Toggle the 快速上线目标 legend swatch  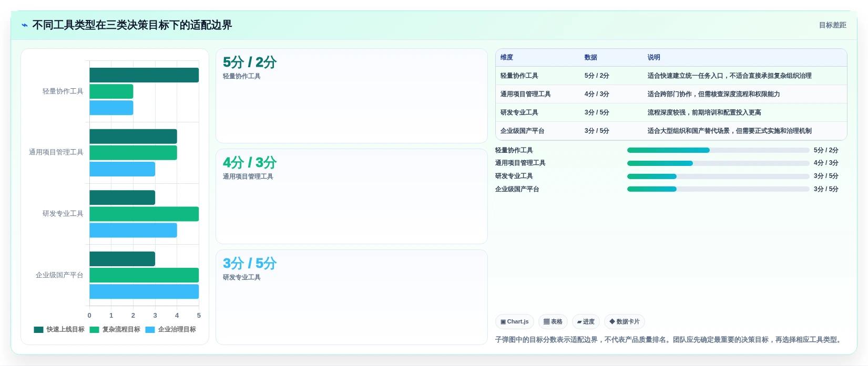(x=38, y=330)
